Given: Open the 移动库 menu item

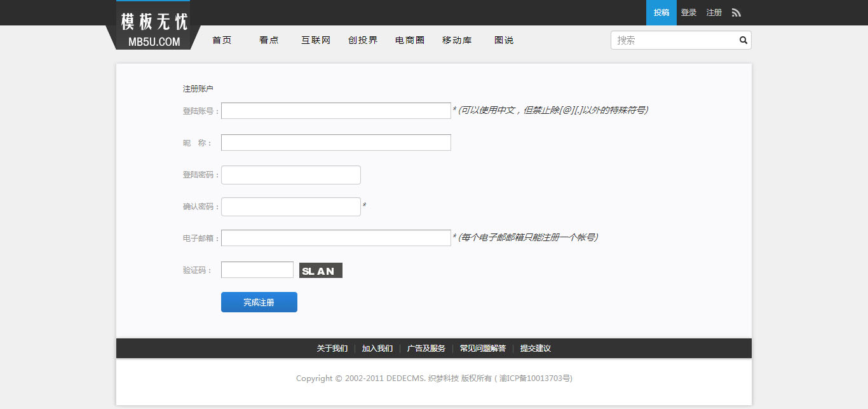Looking at the screenshot, I should (457, 40).
